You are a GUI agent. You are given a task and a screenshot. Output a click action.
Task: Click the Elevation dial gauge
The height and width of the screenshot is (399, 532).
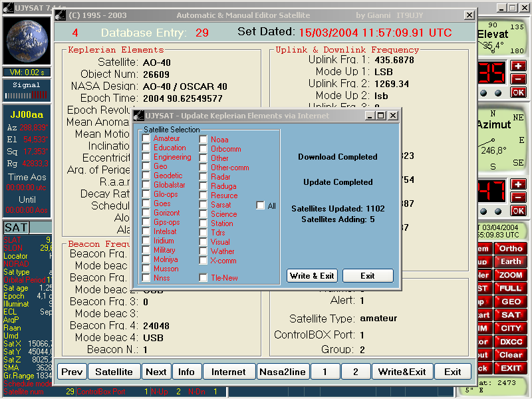click(503, 38)
